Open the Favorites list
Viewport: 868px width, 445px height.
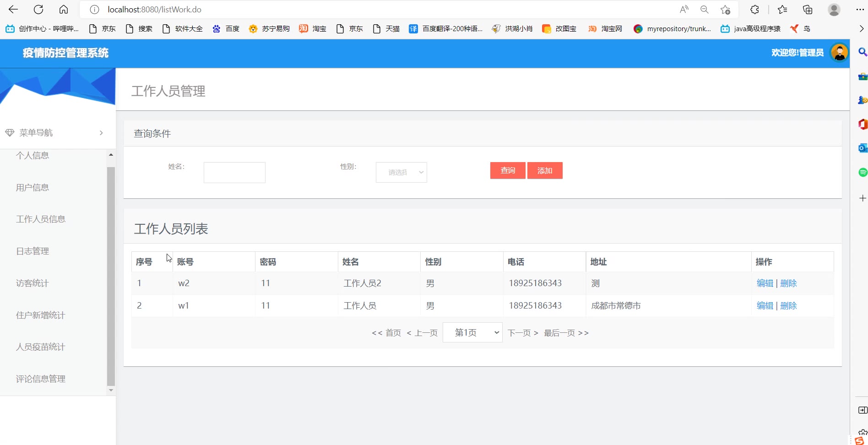click(782, 10)
